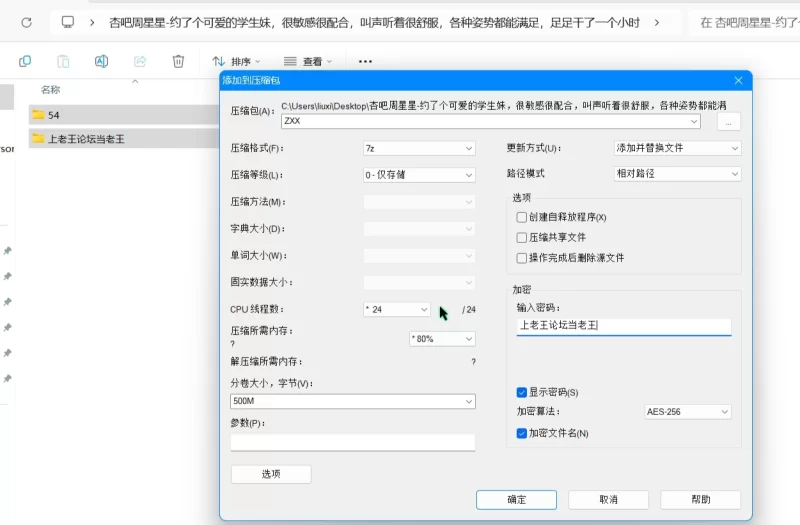Image resolution: width=800 pixels, height=525 pixels.
Task: Enable 操作完成后删除源文件 checkbox
Action: coord(521,258)
